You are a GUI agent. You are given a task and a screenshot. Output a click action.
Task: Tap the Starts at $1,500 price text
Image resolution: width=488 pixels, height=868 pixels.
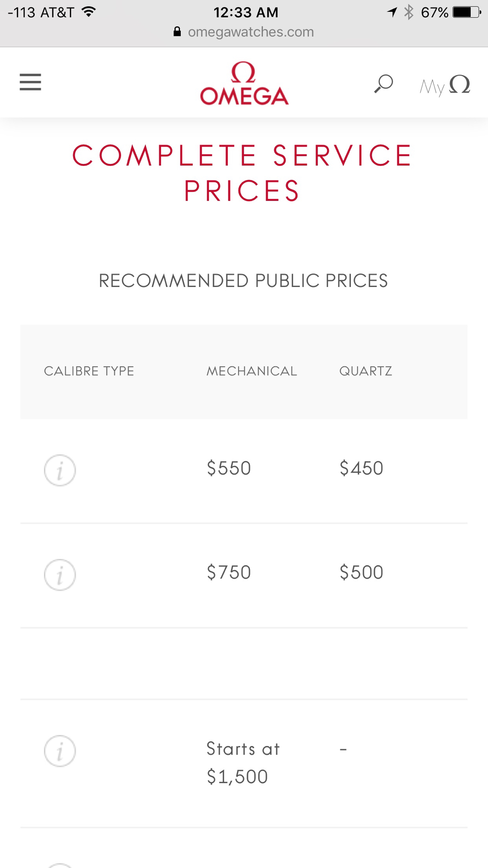[243, 763]
